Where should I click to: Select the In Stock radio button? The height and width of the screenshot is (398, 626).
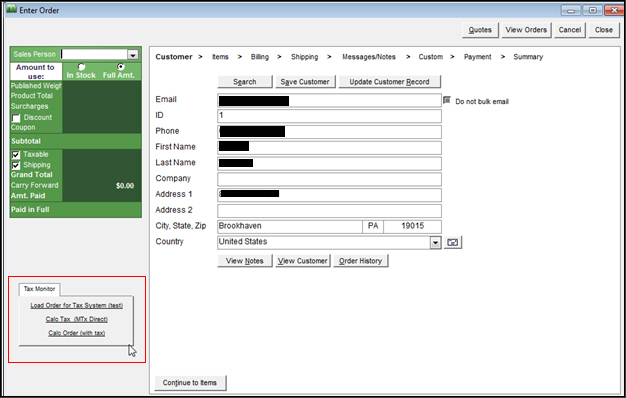click(81, 67)
